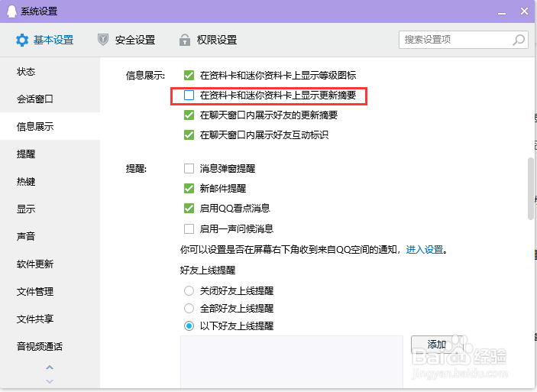
Task: Click the settings panel vertical scrollbar
Action: [530, 189]
